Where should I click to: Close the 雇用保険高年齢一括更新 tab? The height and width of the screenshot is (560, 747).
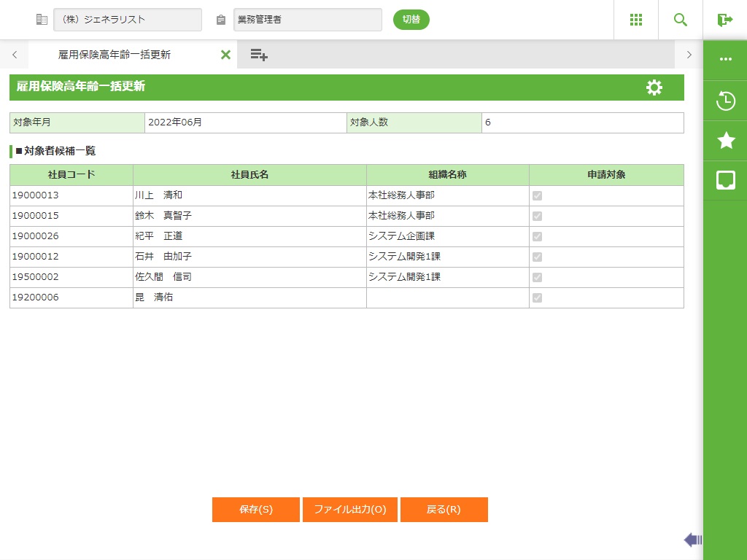pyautogui.click(x=225, y=55)
